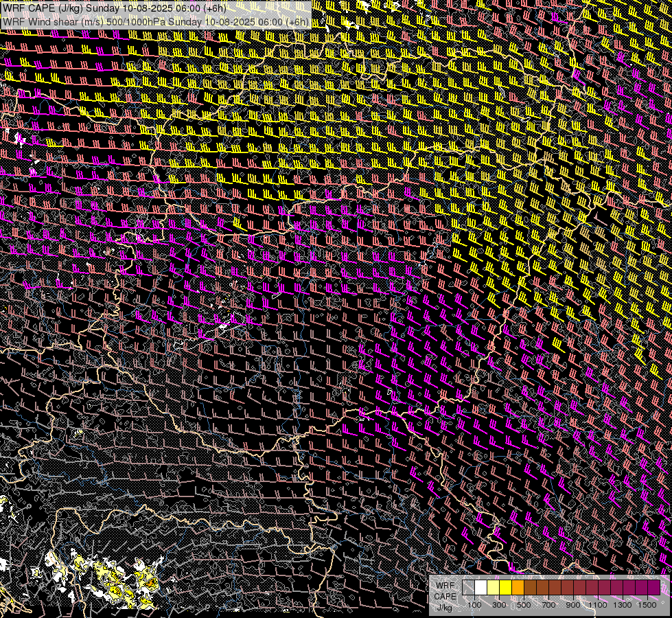Select the last purple legend swatch
The image size is (672, 618).
coord(653,588)
